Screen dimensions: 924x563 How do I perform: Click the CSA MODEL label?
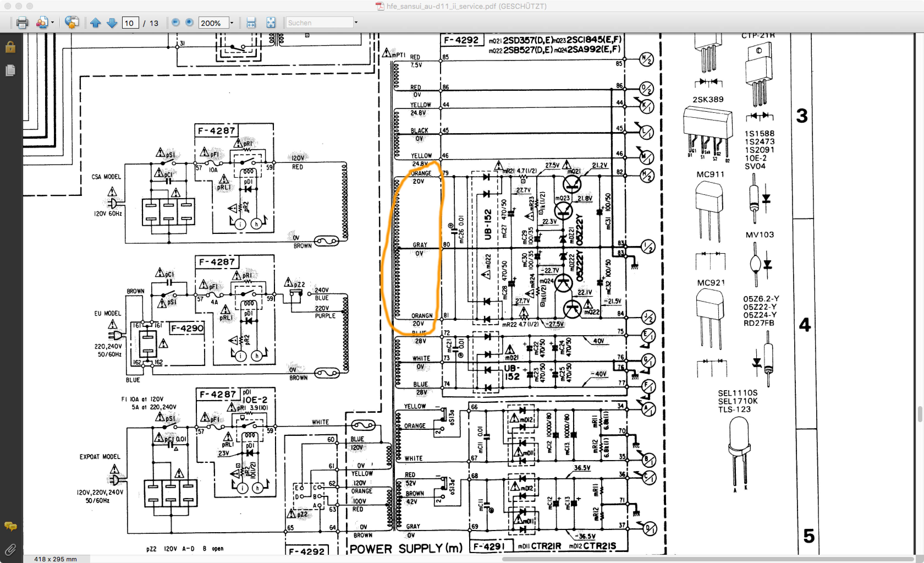[106, 177]
